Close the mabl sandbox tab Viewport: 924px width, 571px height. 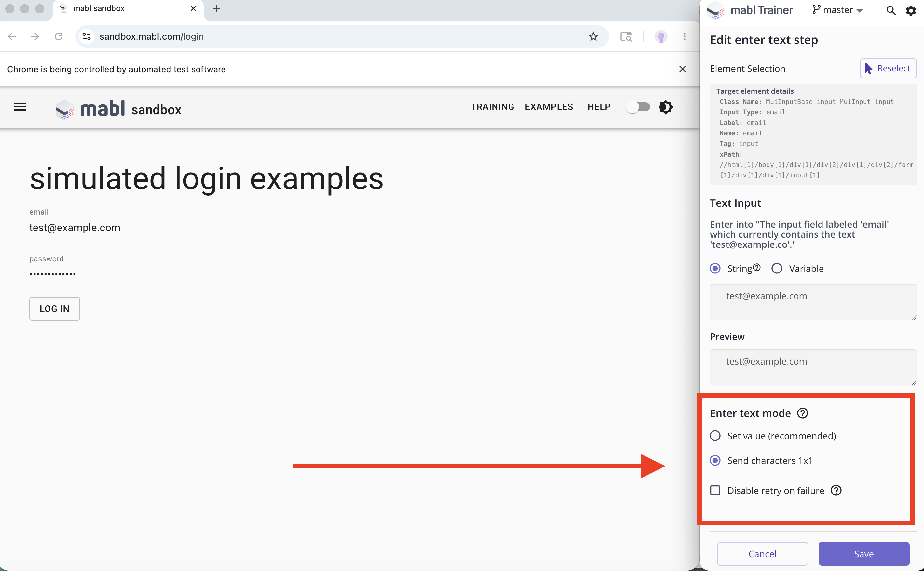click(193, 9)
